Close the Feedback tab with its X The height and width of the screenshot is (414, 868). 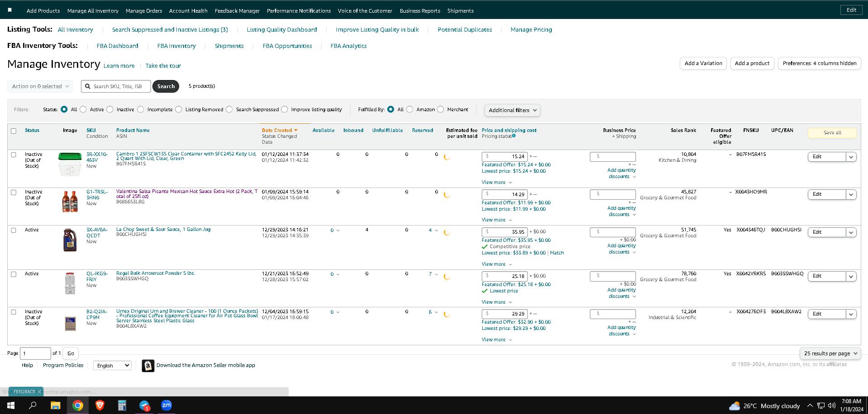pos(39,392)
